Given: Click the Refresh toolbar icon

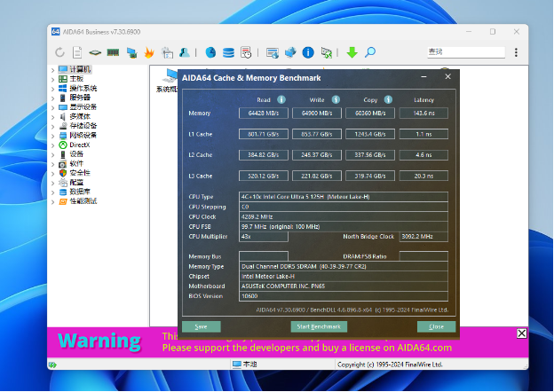Looking at the screenshot, I should [x=59, y=52].
